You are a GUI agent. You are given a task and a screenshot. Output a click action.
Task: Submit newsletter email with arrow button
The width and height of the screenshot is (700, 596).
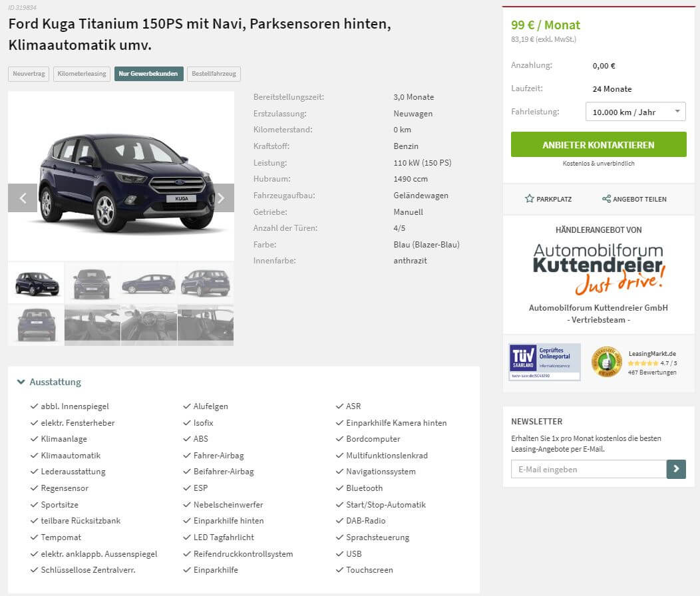(676, 469)
